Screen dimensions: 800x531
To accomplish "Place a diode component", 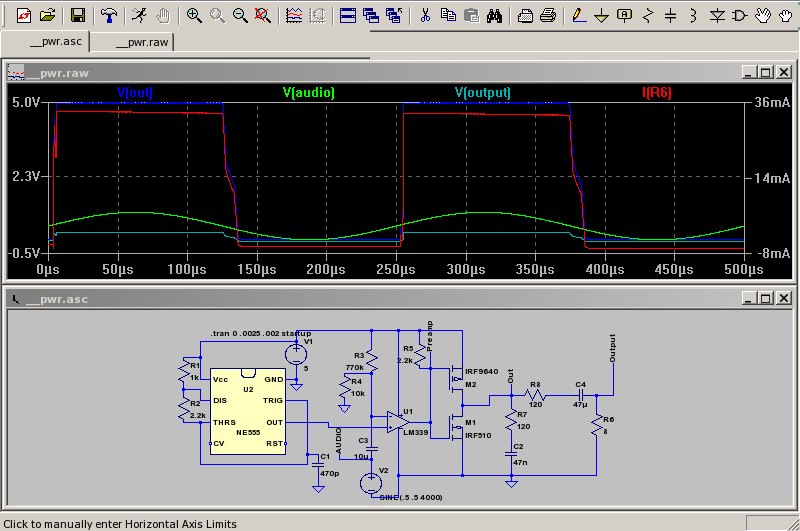I will click(717, 15).
